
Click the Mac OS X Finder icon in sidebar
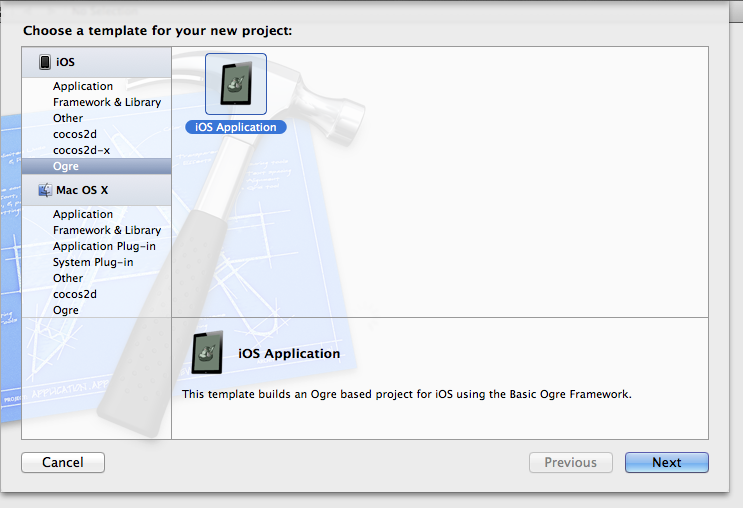coord(45,190)
